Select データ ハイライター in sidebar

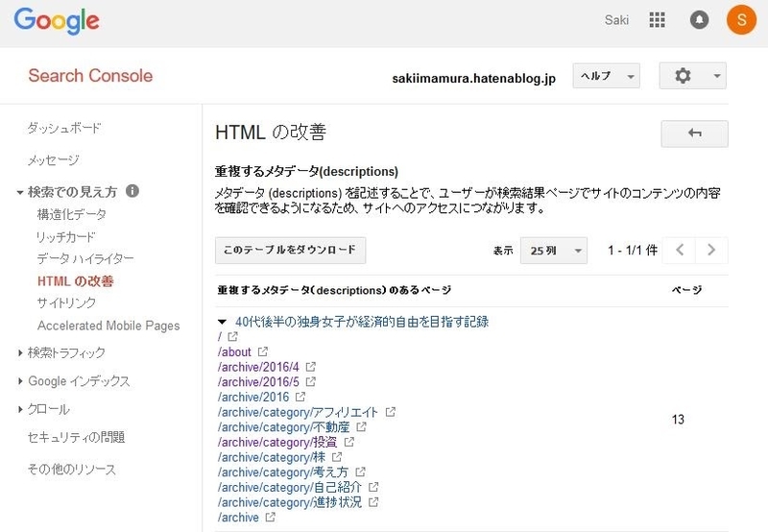pyautogui.click(x=85, y=258)
